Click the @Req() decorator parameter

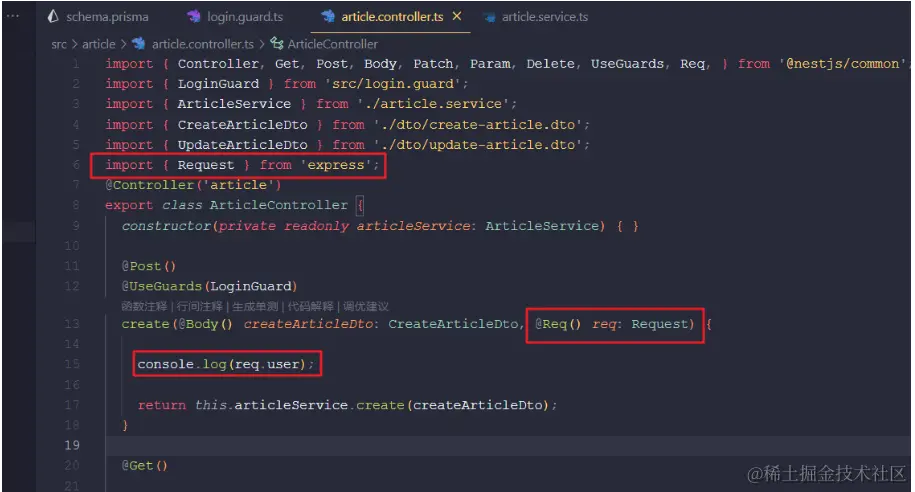pyautogui.click(x=558, y=324)
